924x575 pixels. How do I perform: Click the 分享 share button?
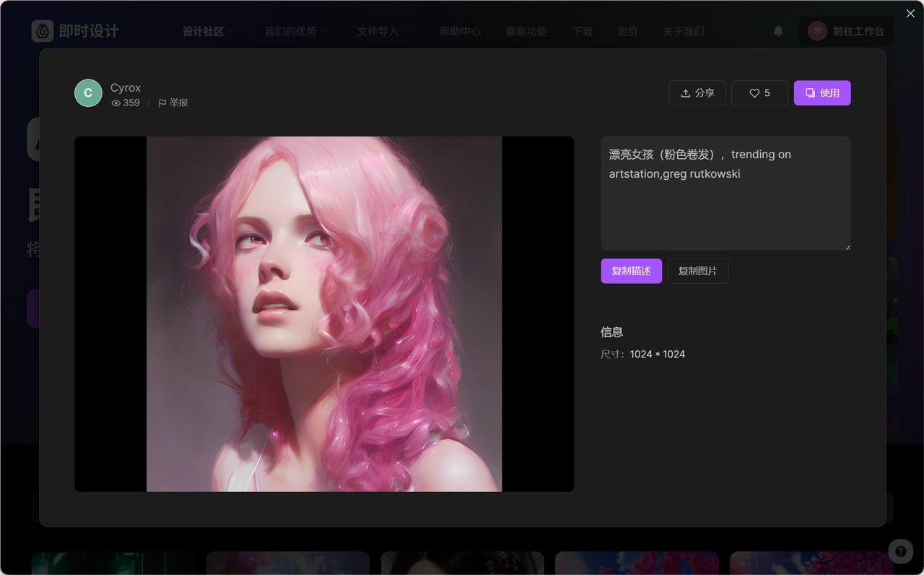point(697,93)
